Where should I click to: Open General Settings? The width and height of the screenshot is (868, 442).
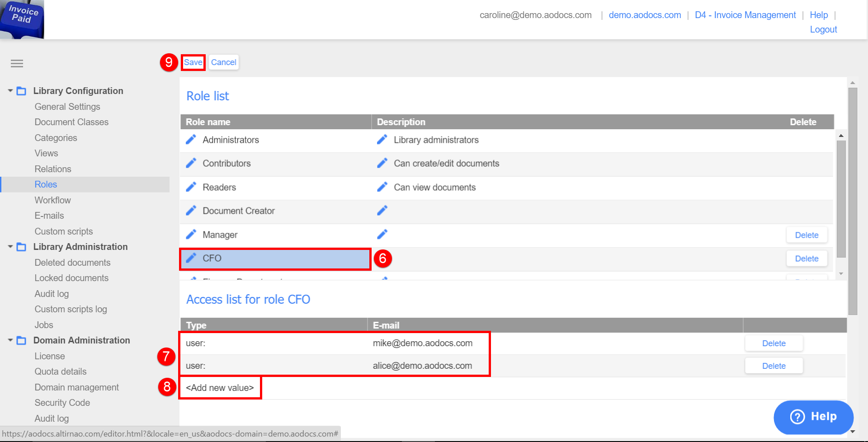[x=67, y=107]
